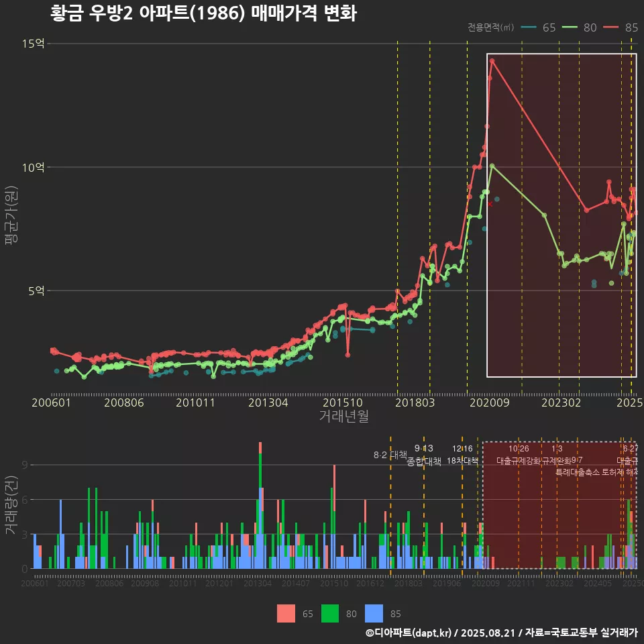The height and width of the screenshot is (644, 644).
Task: Click the '9·13' policy date annotation
Action: coord(424,448)
